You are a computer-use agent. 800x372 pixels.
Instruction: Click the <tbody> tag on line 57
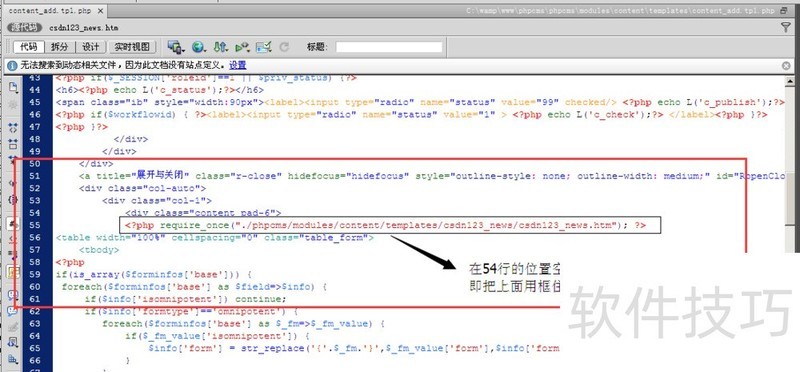[99, 250]
